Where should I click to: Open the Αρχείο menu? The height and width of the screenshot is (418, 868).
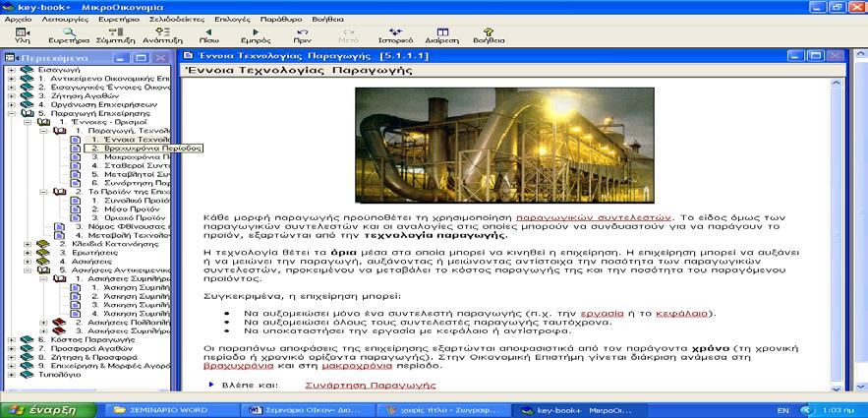(x=18, y=19)
